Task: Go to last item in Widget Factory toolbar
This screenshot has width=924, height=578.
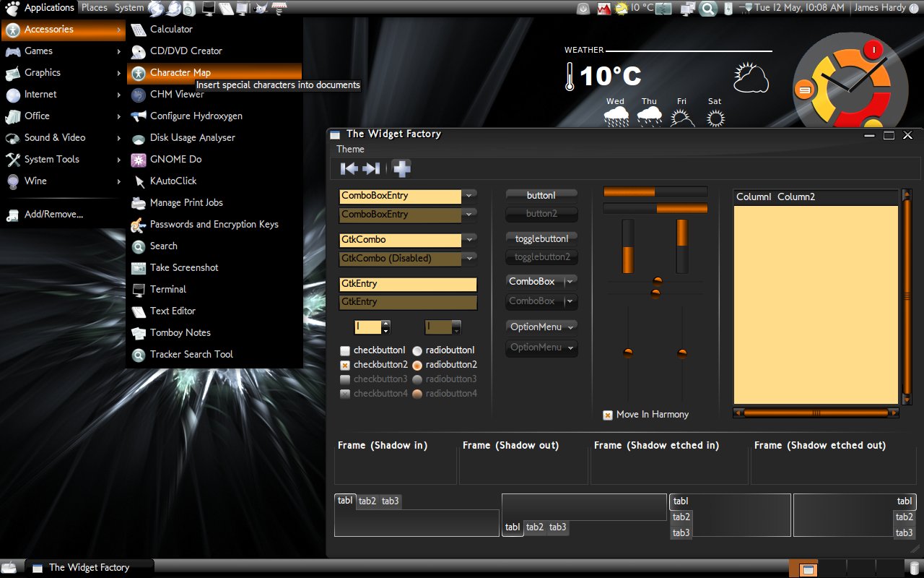Action: 371,168
